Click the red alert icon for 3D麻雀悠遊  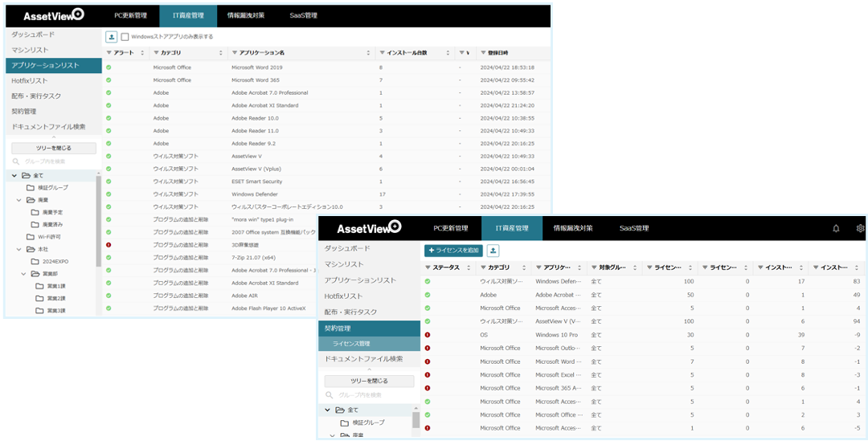[x=108, y=244]
